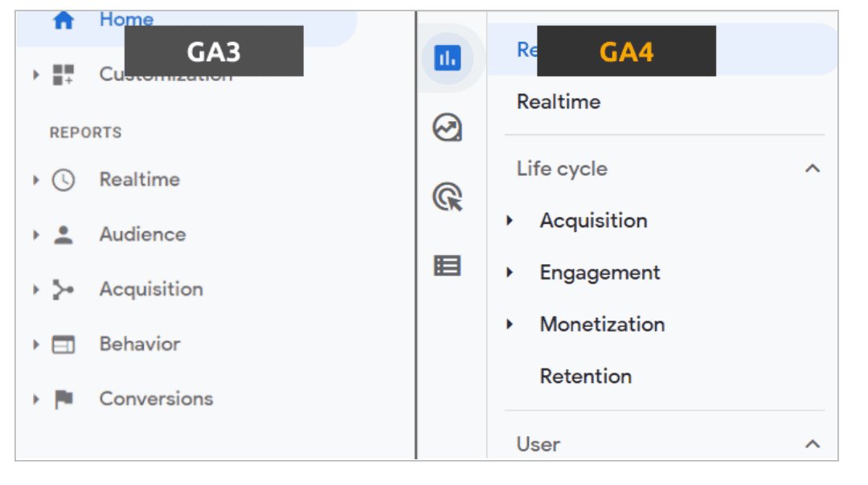Collapse the User section in GA4
868x485 pixels.
point(813,444)
